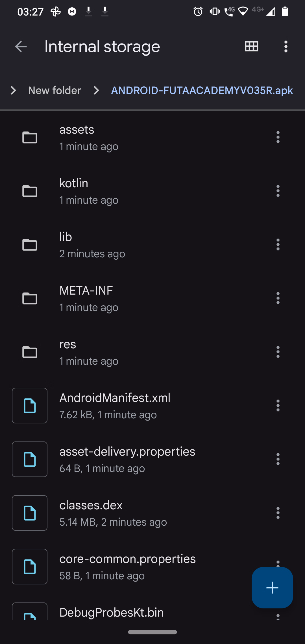Open options for assets folder

pyautogui.click(x=278, y=137)
